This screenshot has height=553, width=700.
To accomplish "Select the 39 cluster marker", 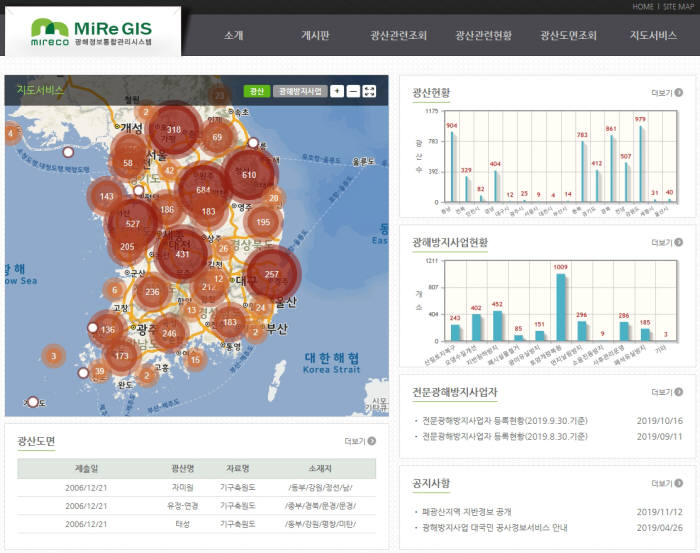I will [100, 371].
